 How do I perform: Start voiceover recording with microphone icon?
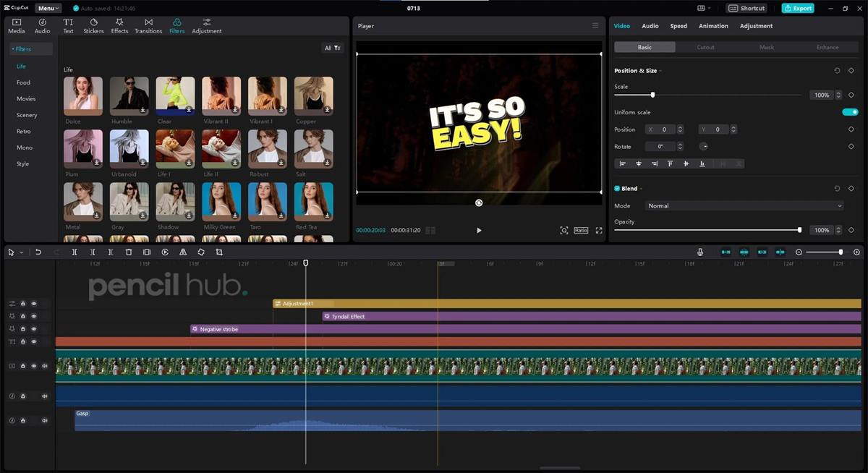pyautogui.click(x=700, y=252)
